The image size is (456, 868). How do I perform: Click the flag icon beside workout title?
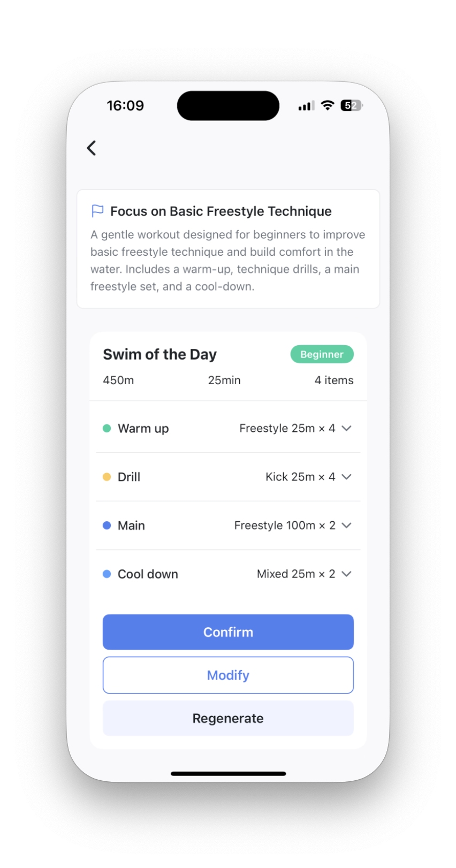[x=97, y=211]
